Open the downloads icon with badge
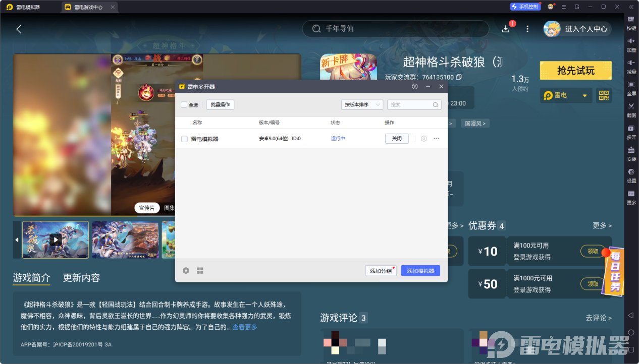The image size is (639, 364). 506,29
